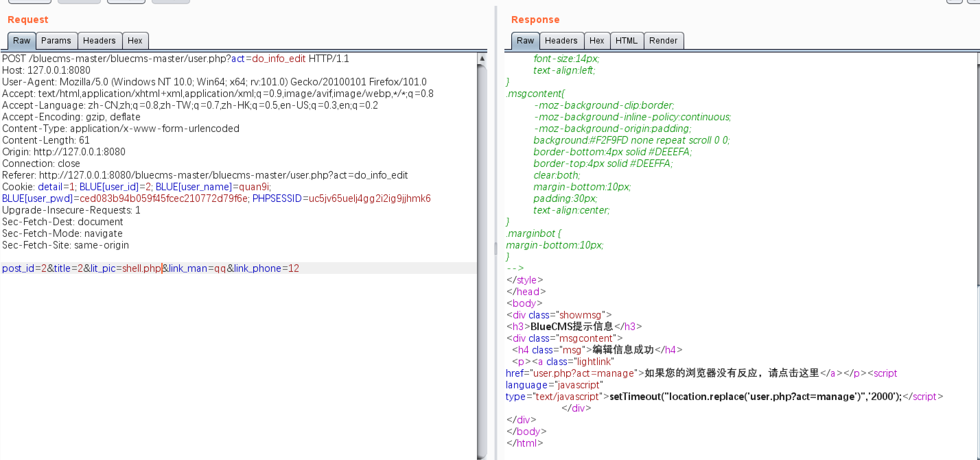Open the Request Headers tab

tap(99, 41)
